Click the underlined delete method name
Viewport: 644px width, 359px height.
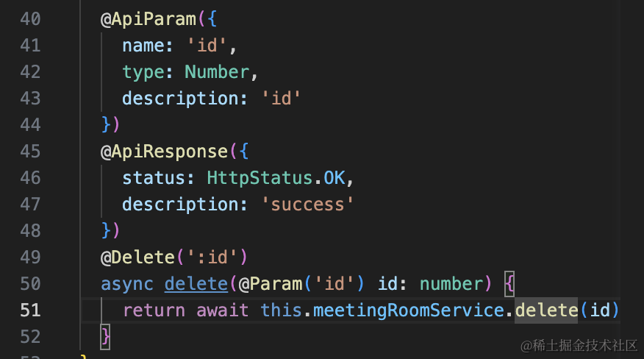pos(196,284)
